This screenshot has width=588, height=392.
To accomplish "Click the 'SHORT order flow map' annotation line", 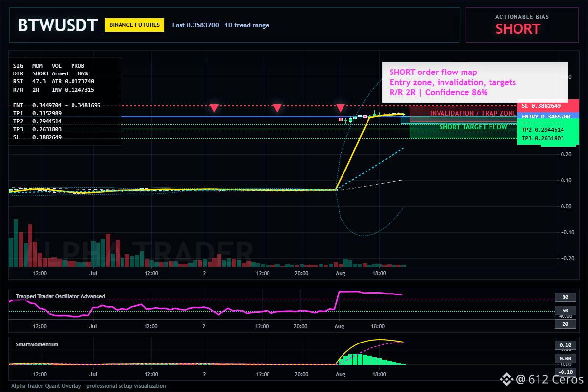I will point(433,73).
